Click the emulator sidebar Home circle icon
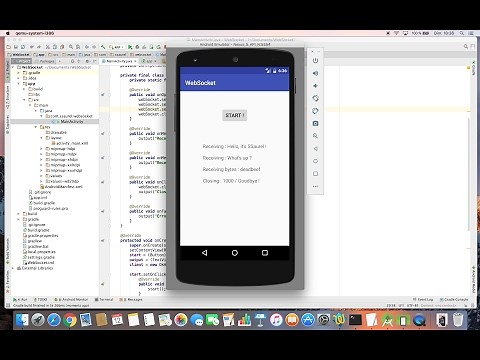 pyautogui.click(x=315, y=161)
